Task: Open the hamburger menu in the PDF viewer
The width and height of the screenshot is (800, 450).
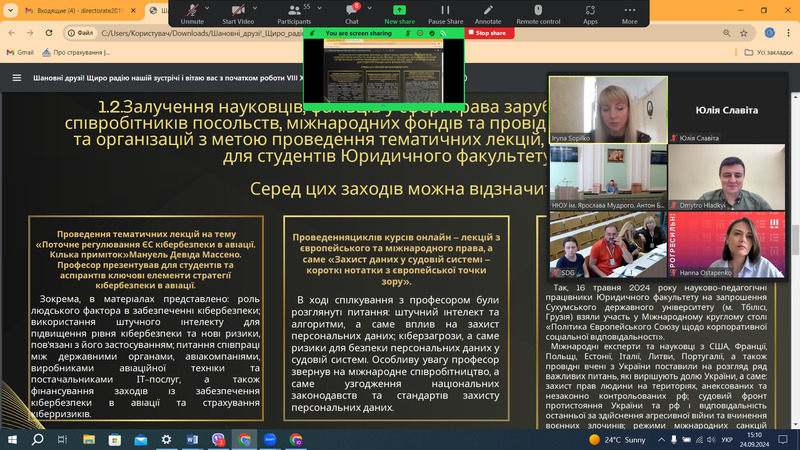Action: (x=16, y=77)
